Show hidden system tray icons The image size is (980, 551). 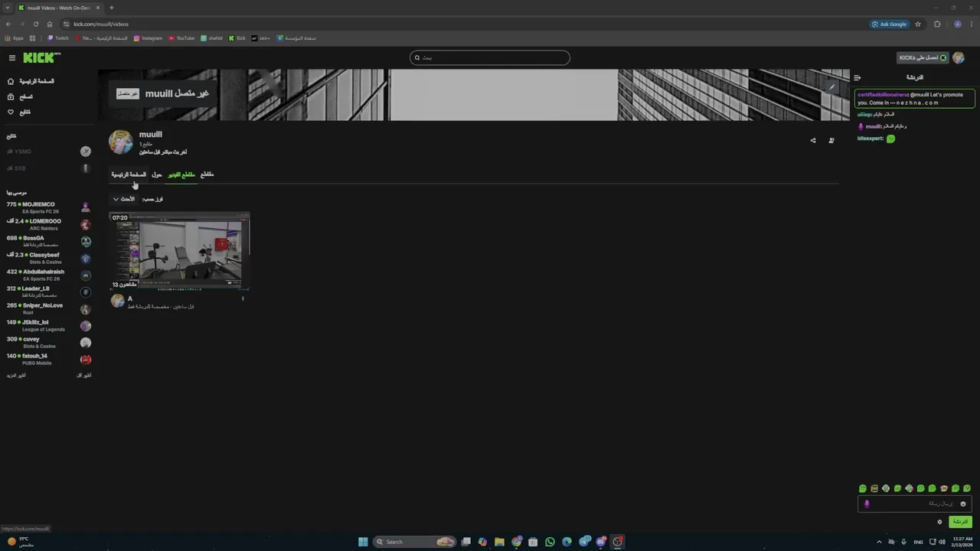coord(879,542)
